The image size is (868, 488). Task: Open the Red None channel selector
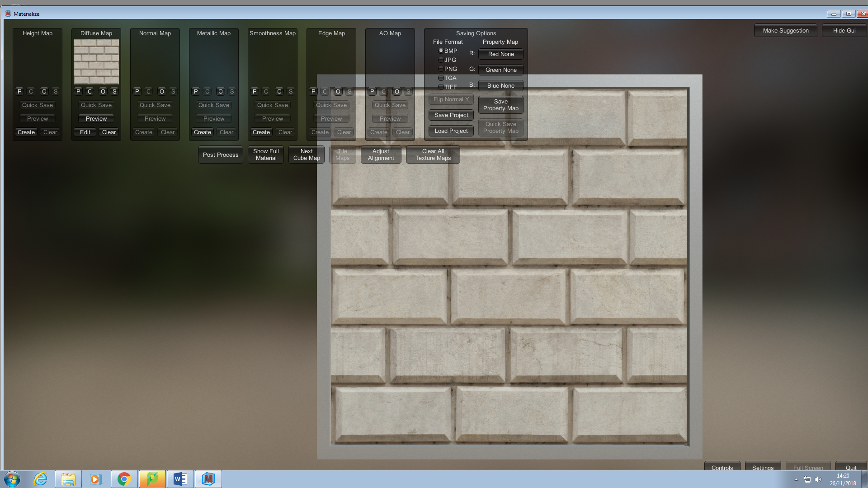[500, 54]
